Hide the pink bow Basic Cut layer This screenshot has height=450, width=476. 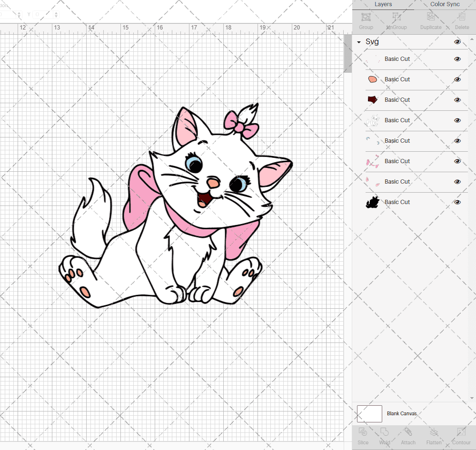pos(457,161)
